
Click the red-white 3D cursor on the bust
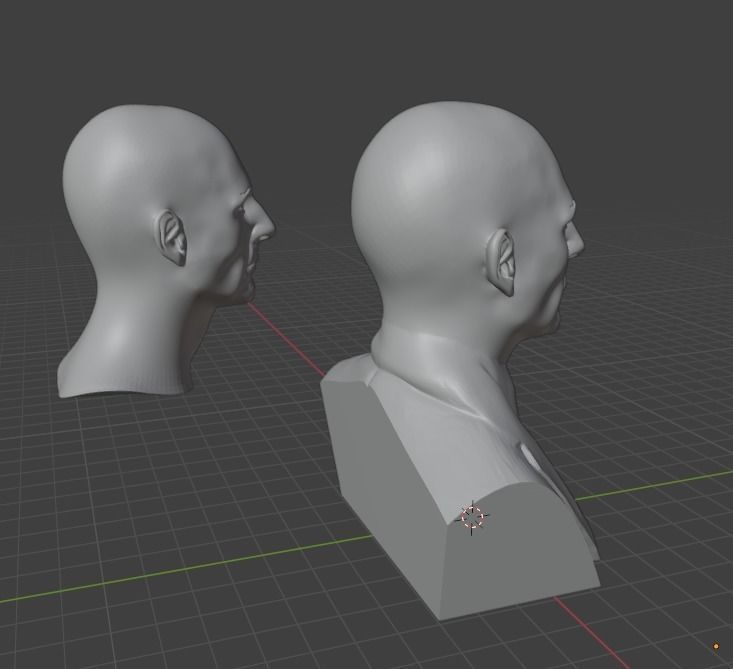tap(472, 517)
